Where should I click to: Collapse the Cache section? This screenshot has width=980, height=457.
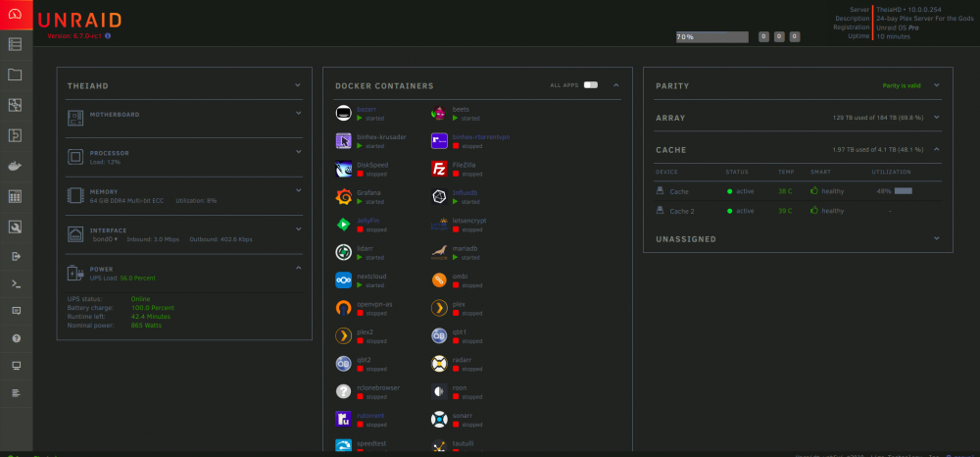coord(936,149)
